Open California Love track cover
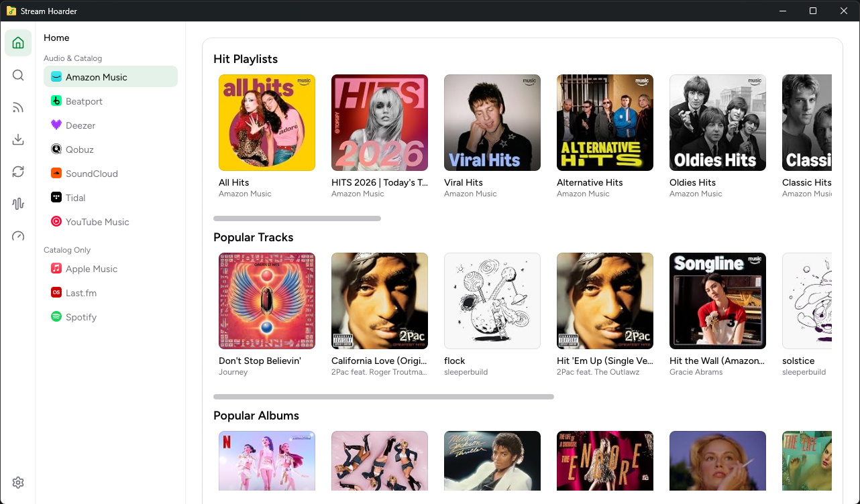This screenshot has width=860, height=504. [x=380, y=301]
